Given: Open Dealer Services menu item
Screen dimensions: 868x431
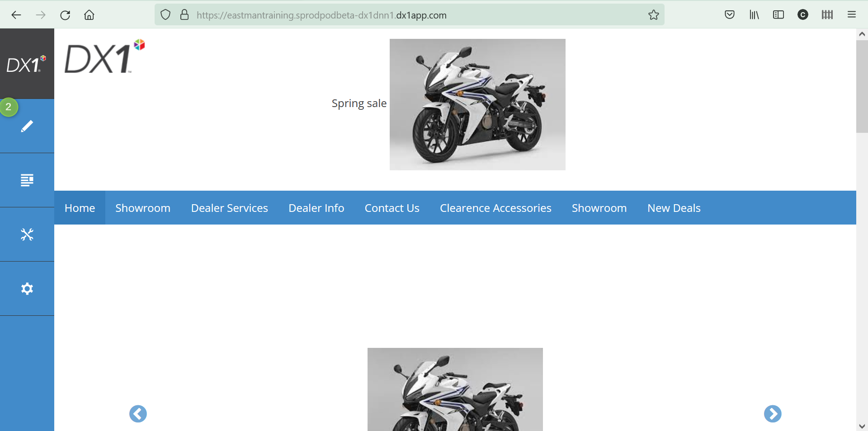Looking at the screenshot, I should (x=230, y=208).
